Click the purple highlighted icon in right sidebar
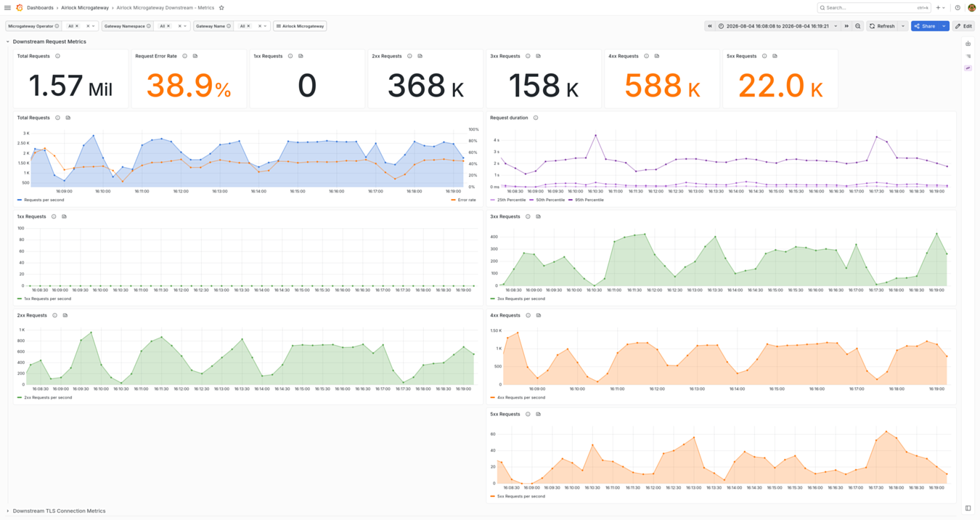This screenshot has height=520, width=980. pos(968,68)
